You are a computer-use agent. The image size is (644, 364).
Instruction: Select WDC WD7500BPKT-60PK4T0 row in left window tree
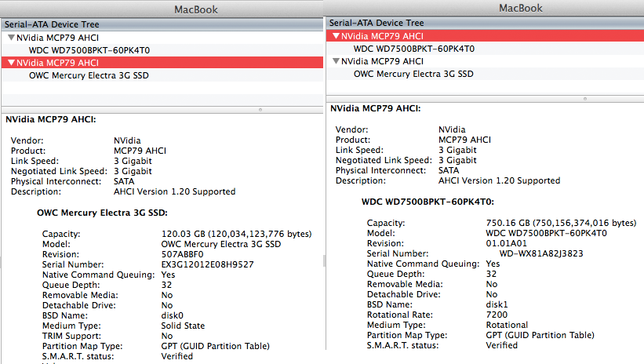point(162,50)
